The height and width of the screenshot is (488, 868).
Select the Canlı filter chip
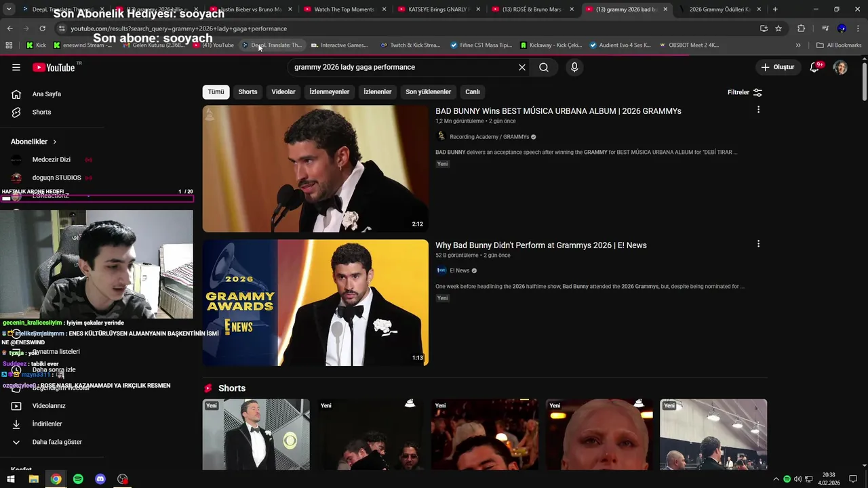pos(473,92)
